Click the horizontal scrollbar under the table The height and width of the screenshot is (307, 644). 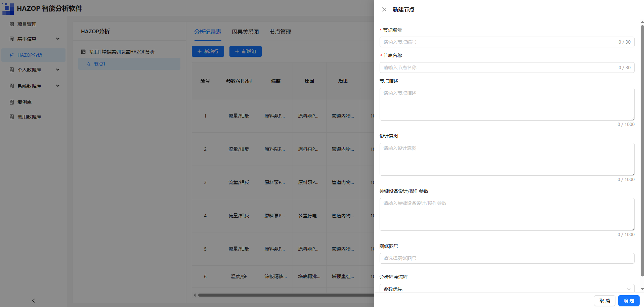[286, 295]
